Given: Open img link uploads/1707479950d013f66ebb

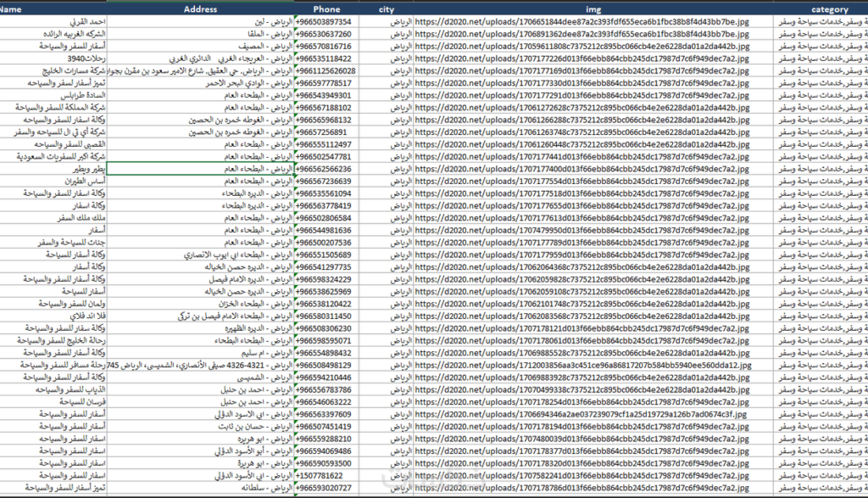Looking at the screenshot, I should coord(581,230).
